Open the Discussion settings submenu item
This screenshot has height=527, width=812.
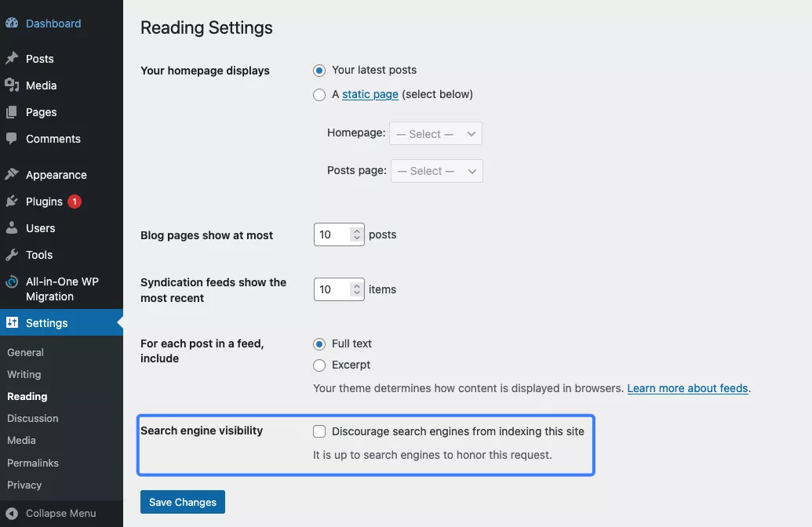point(33,419)
